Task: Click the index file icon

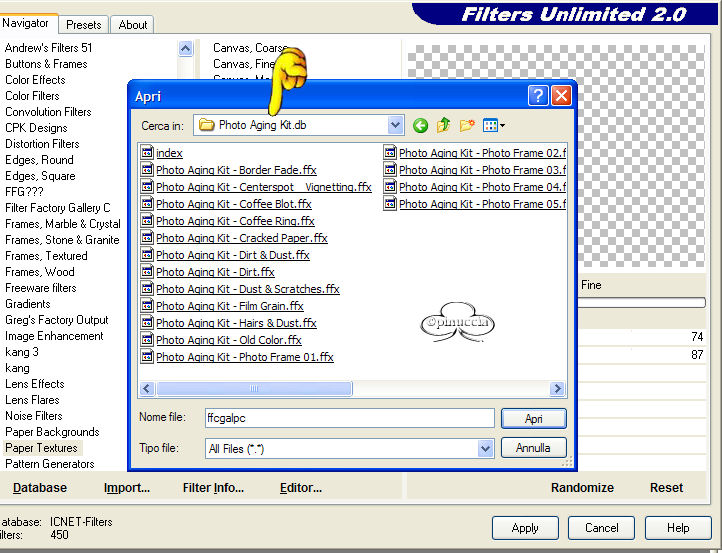Action: (147, 152)
